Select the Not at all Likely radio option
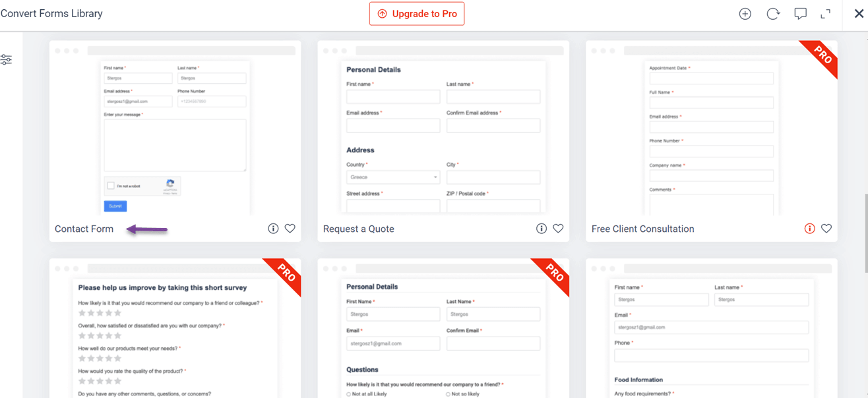868x398 pixels. 348,394
